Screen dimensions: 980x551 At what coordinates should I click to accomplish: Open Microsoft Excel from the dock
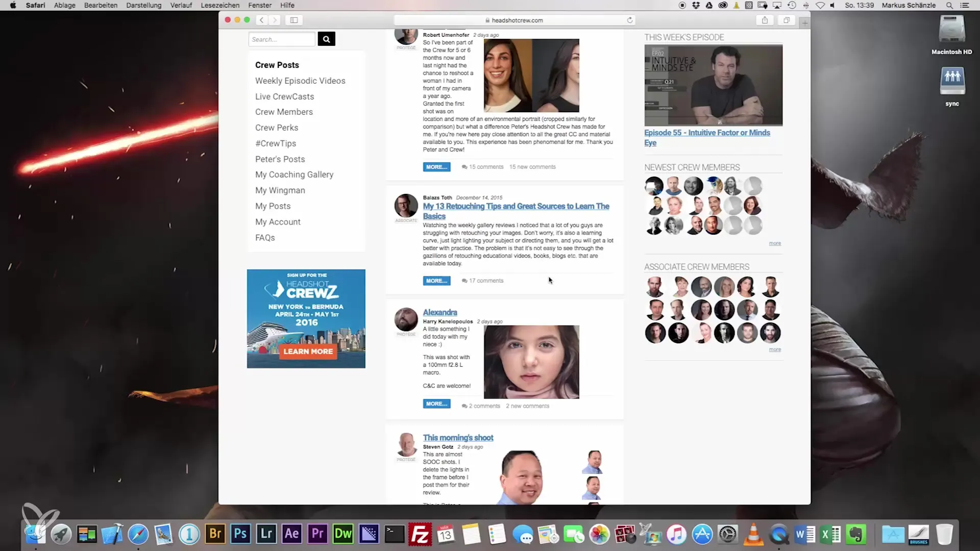830,534
